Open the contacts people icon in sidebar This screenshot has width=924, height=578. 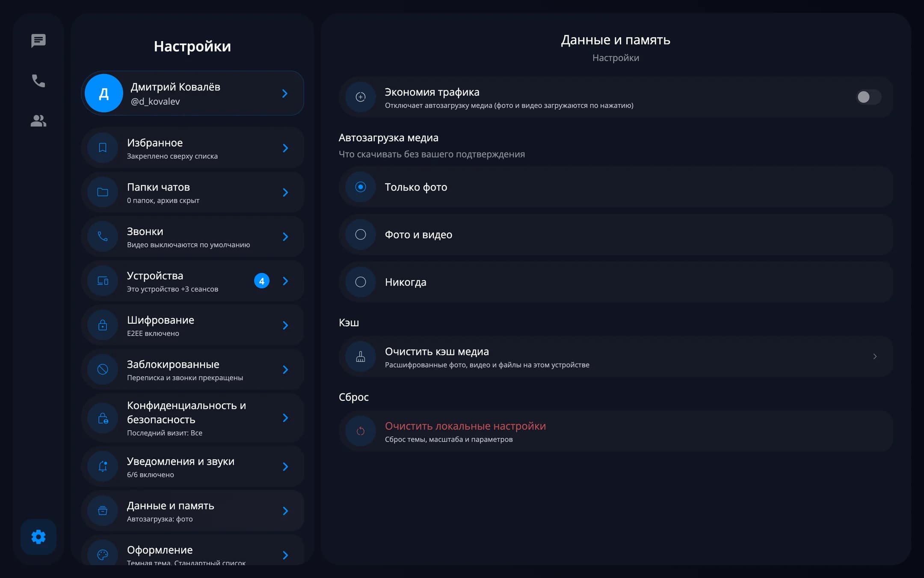[38, 121]
